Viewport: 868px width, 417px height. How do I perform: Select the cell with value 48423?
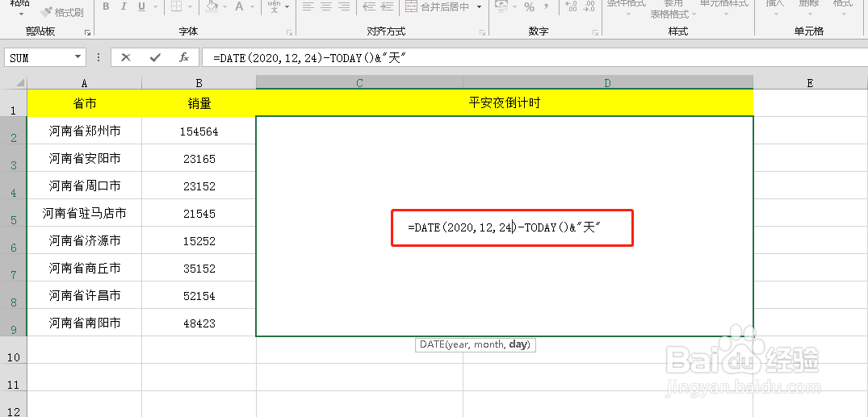199,323
